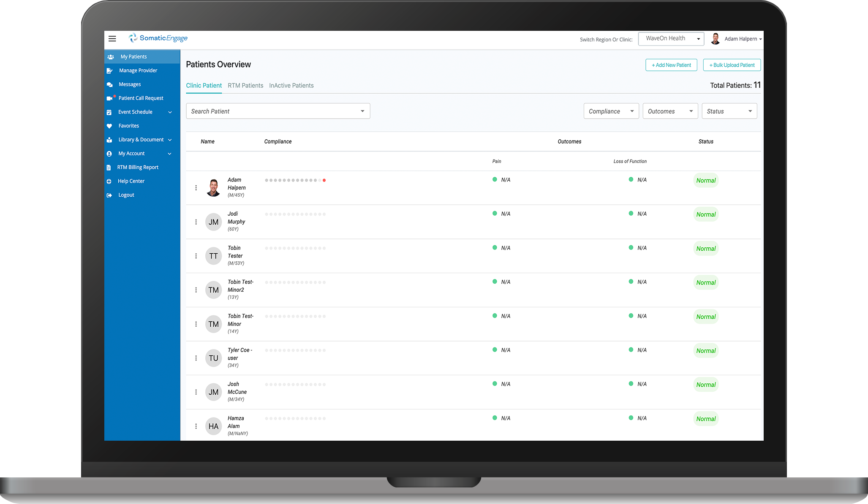Click Adam Halpern's red compliance dot
The image size is (868, 504).
[324, 180]
